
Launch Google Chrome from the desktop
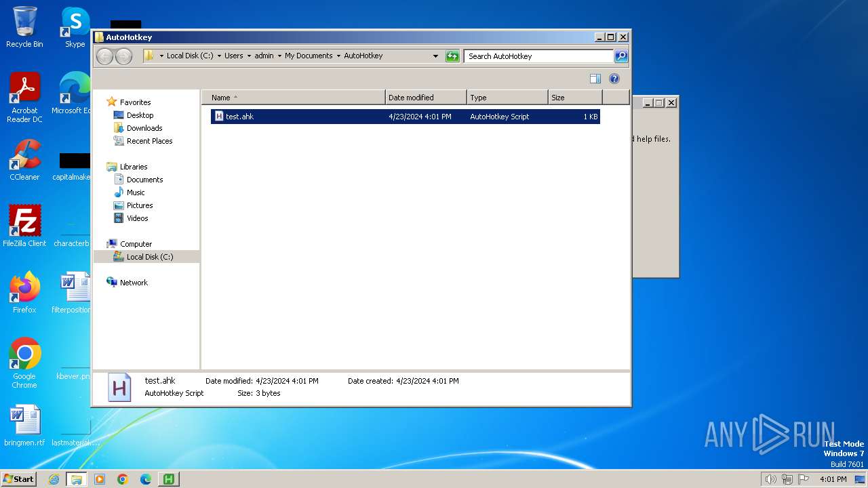click(x=24, y=363)
